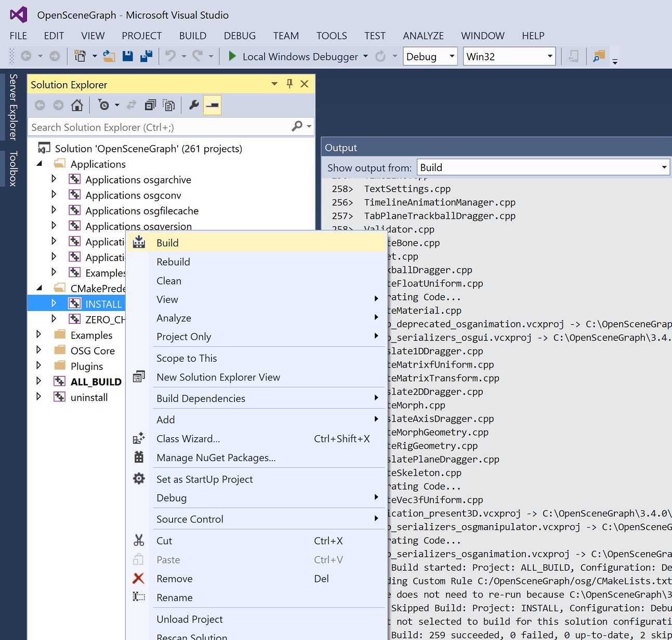This screenshot has width=672, height=640.
Task: Open Solution Explorer window options dropdown arrow
Action: point(274,84)
